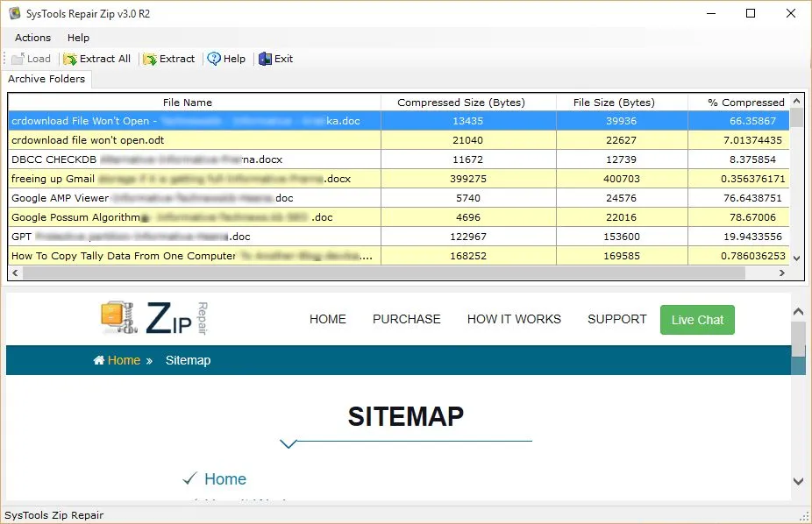812x524 pixels.
Task: Select the Google Possum Algorithm .doc file
Action: (399, 217)
